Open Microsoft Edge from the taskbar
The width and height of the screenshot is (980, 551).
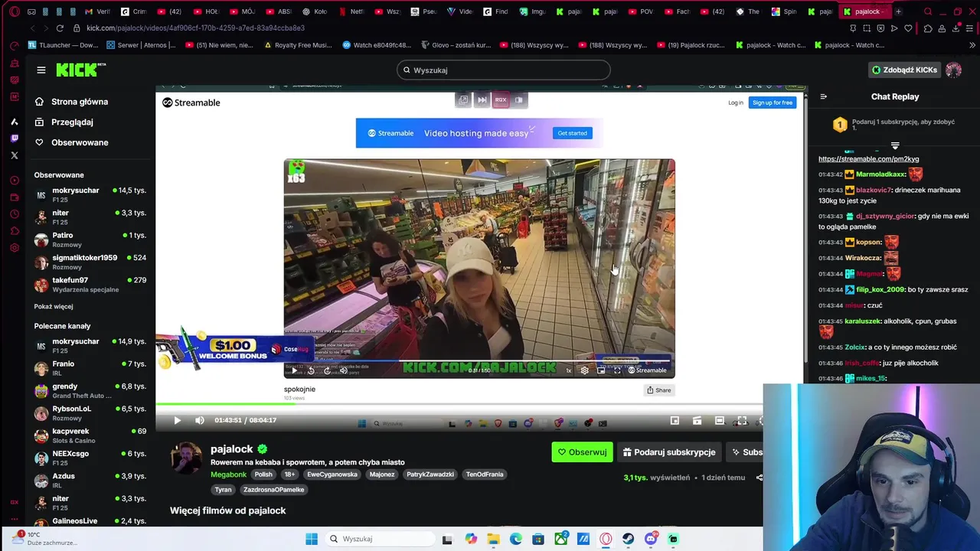[x=516, y=539]
